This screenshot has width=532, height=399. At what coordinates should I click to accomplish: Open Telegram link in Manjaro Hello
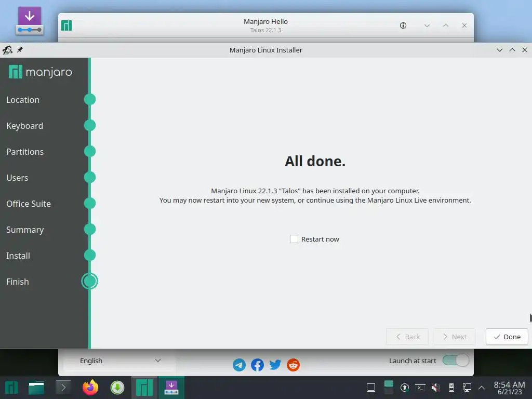click(239, 365)
